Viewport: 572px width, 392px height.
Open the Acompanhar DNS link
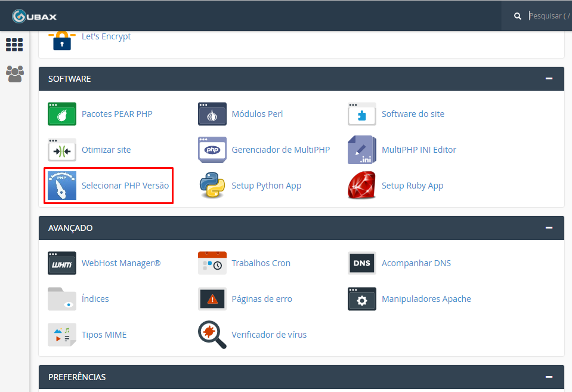click(416, 263)
